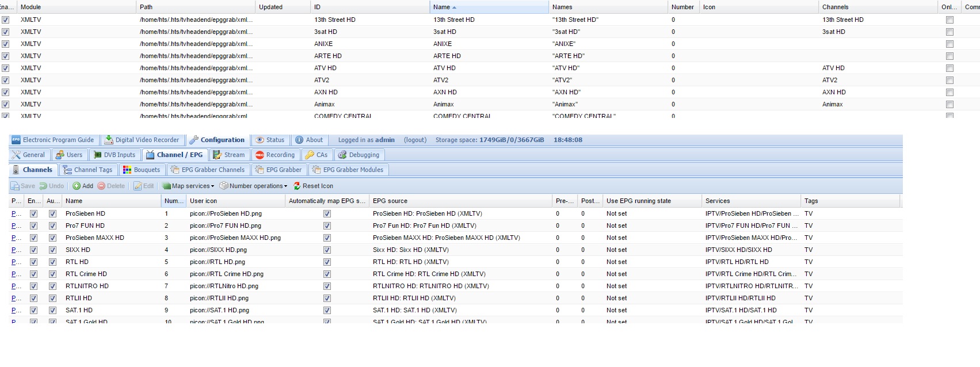This screenshot has width=980, height=367.
Task: Sort channel list by Tags column
Action: click(850, 201)
